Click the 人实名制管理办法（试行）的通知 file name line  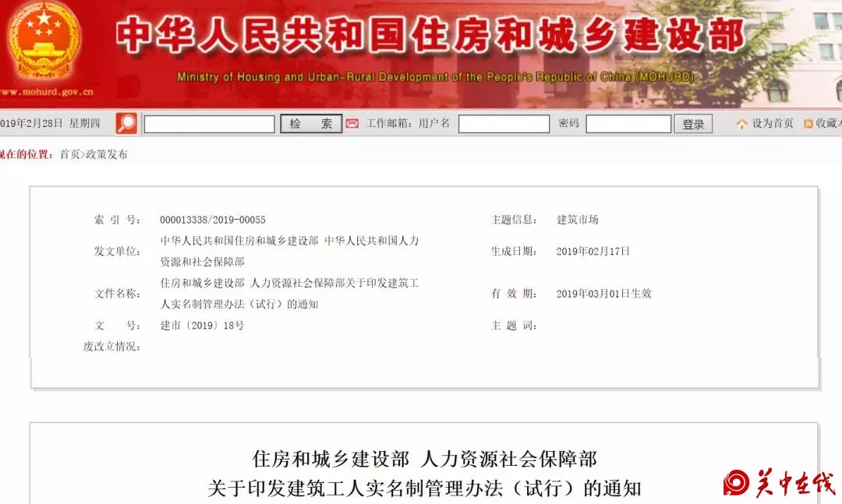point(239,305)
